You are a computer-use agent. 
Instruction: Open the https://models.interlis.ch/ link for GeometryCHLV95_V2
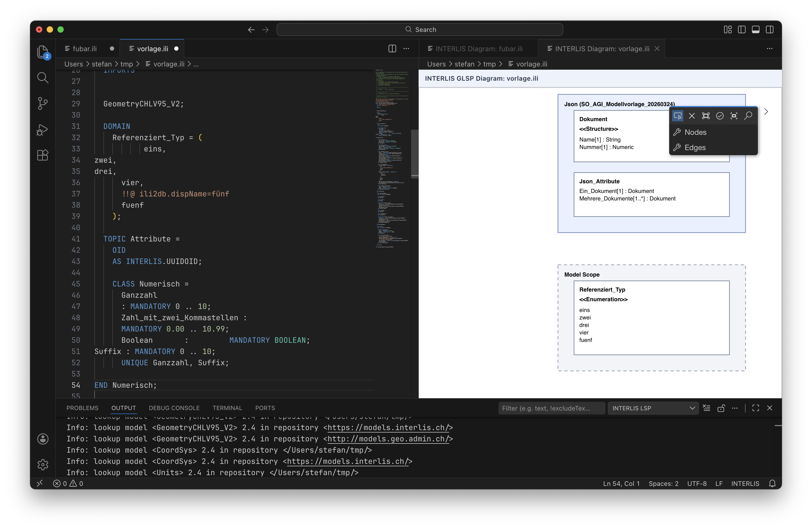(x=388, y=428)
